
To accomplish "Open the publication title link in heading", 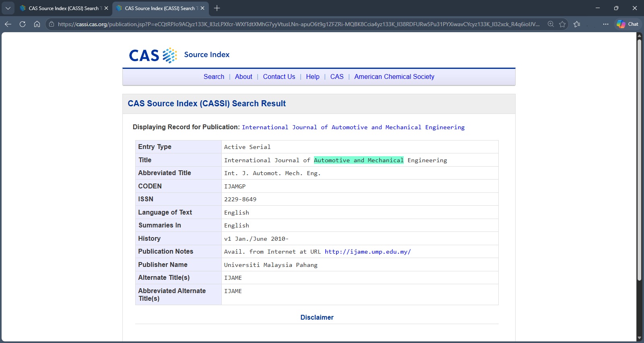I will (353, 127).
